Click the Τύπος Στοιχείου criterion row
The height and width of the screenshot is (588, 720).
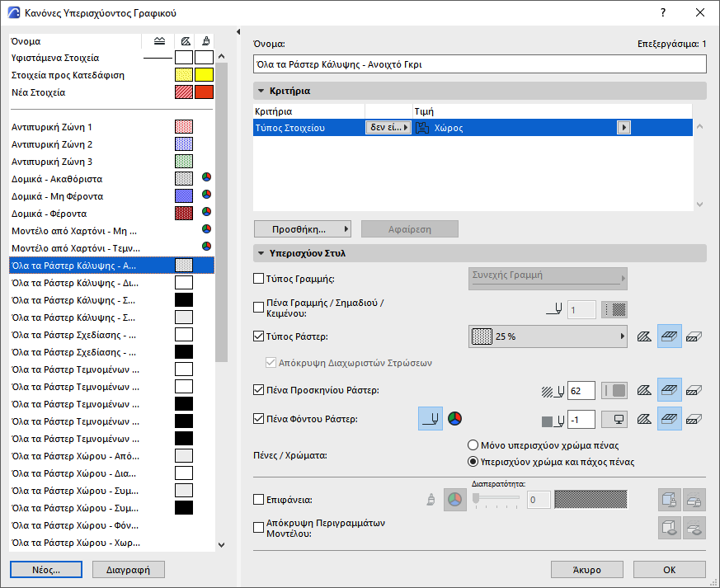click(473, 127)
